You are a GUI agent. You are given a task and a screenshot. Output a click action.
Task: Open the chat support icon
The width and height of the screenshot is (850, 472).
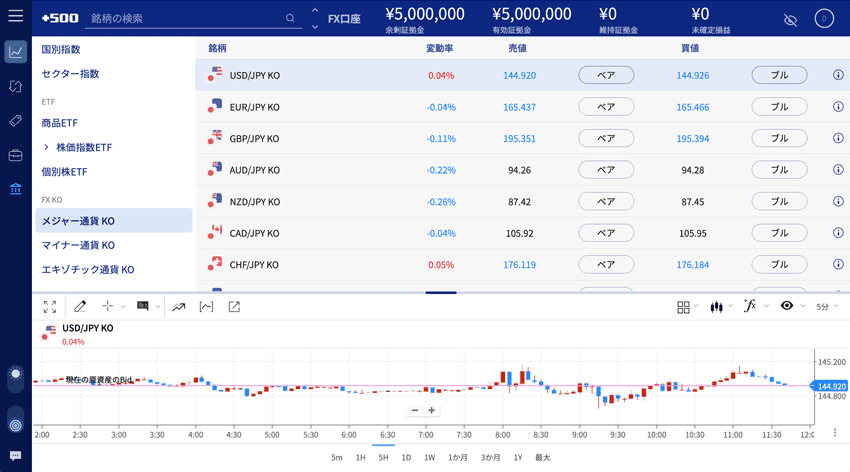click(x=16, y=456)
